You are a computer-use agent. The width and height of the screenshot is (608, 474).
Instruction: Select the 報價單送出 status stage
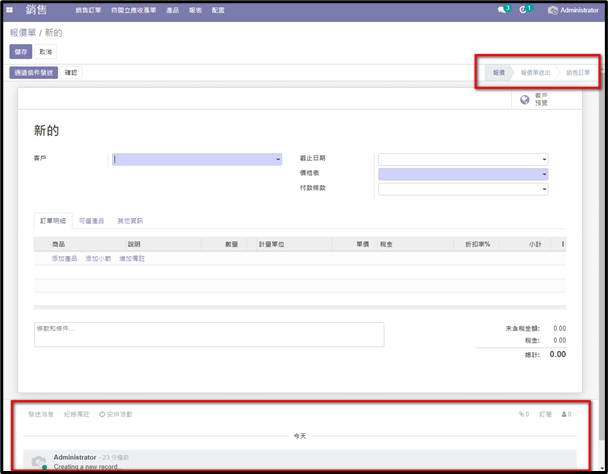tap(535, 73)
